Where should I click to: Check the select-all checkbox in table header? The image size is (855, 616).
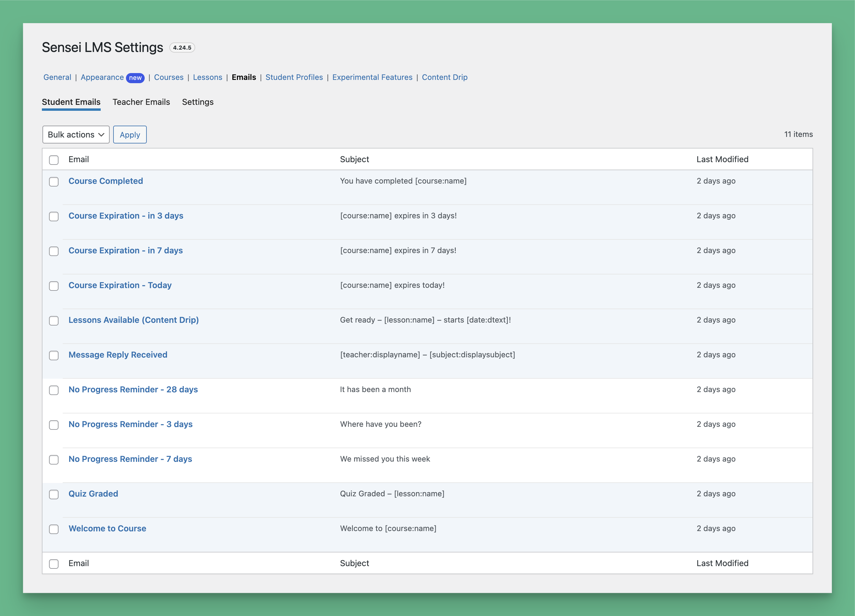point(54,160)
